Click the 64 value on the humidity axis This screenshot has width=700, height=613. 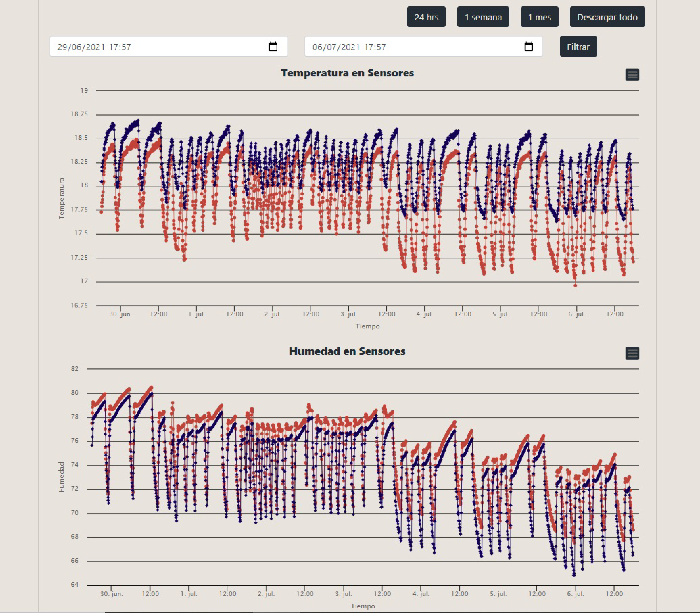pyautogui.click(x=75, y=584)
